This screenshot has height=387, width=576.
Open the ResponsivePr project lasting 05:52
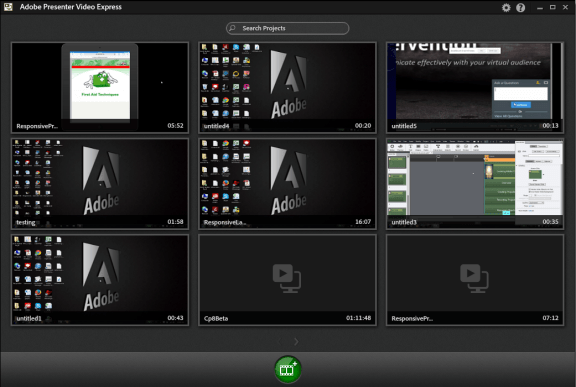tap(100, 87)
